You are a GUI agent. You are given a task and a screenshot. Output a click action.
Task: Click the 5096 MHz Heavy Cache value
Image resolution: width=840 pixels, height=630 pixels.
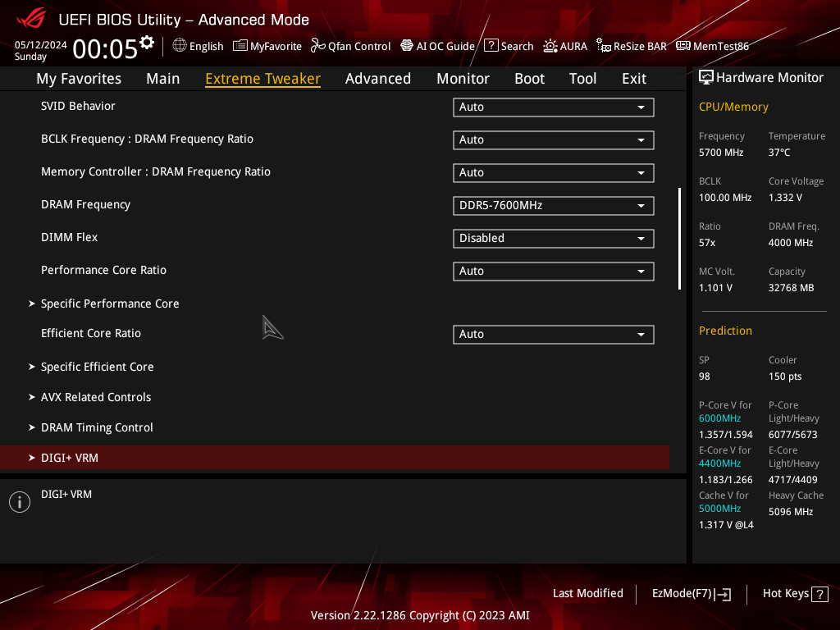(x=791, y=512)
